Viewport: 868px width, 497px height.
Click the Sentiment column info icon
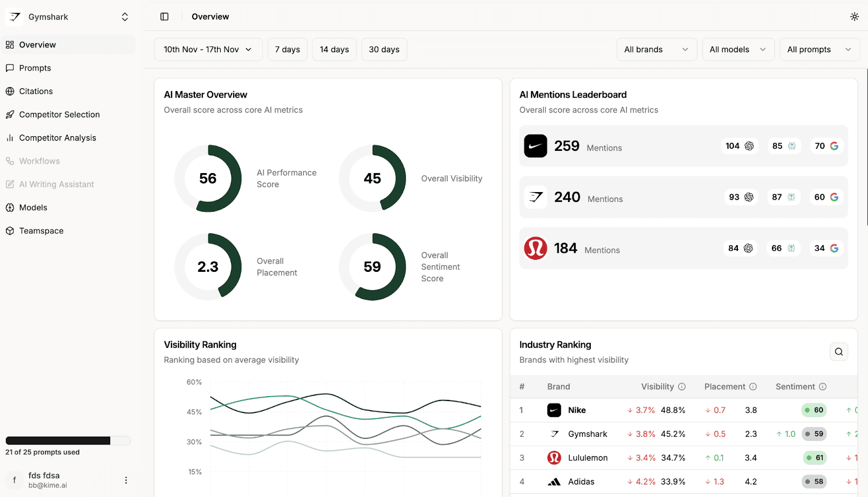click(822, 387)
